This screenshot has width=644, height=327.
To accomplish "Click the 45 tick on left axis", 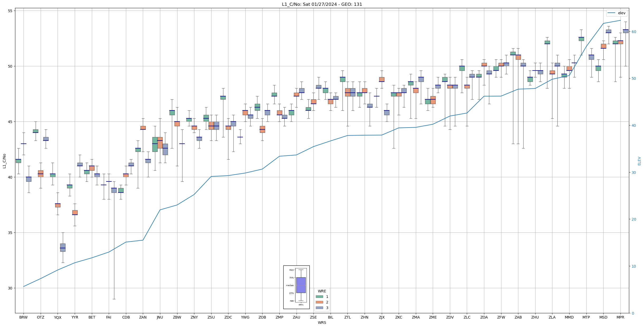I will pyautogui.click(x=11, y=122).
